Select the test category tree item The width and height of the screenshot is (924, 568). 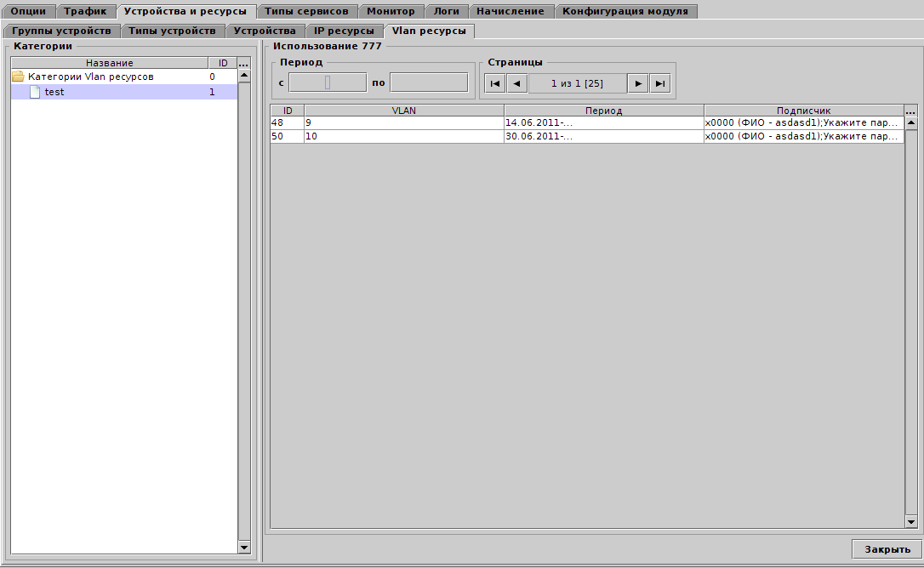click(54, 92)
